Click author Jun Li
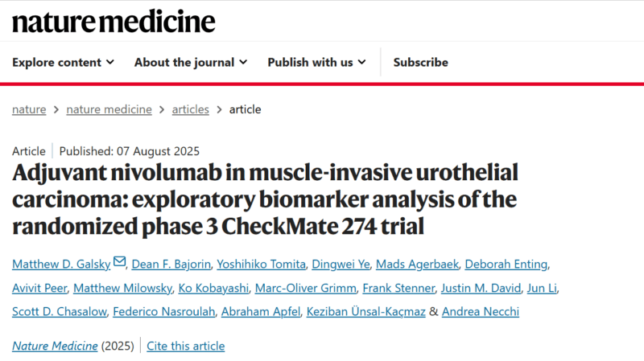Screen dimensions: 644x361 pos(542,289)
